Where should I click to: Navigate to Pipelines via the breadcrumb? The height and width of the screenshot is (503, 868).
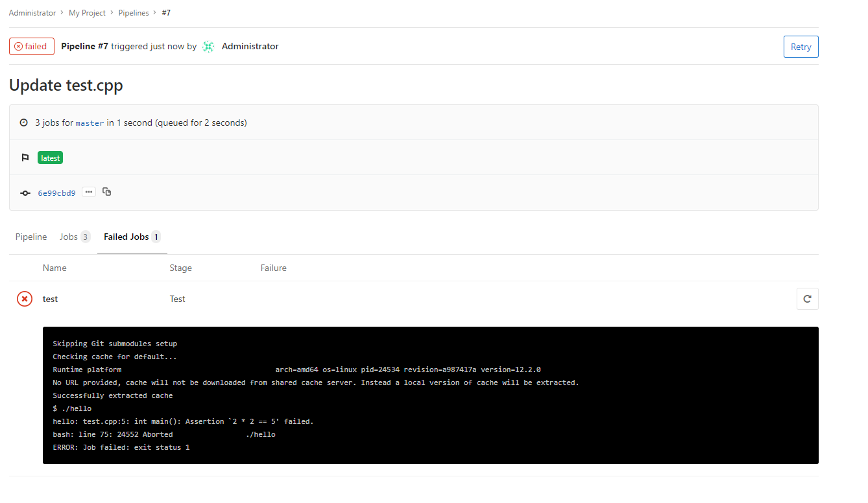(x=133, y=12)
